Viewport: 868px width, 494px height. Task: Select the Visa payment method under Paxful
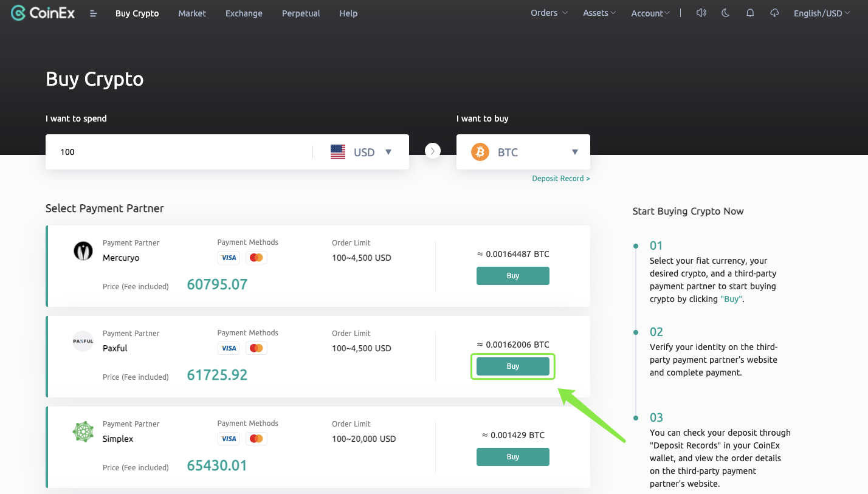point(229,348)
